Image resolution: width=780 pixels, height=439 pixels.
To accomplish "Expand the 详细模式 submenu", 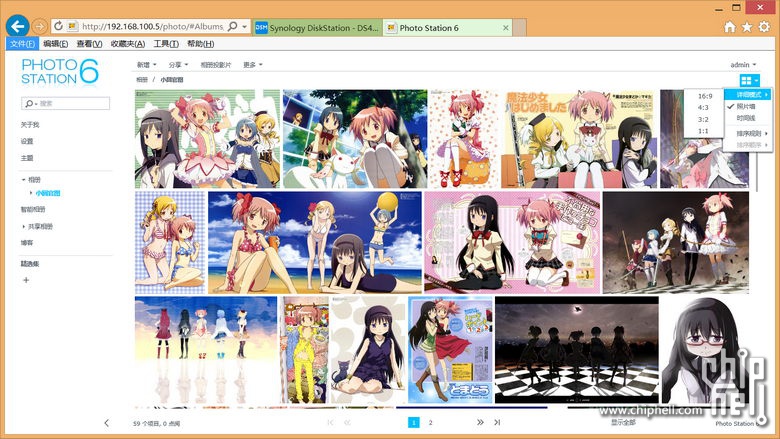I will (748, 94).
